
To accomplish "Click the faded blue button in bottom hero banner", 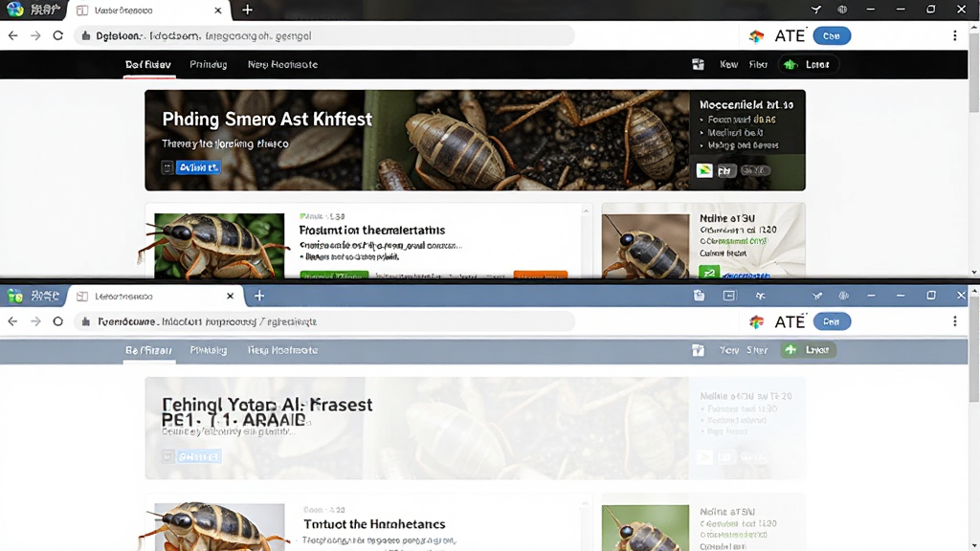I will click(x=198, y=456).
